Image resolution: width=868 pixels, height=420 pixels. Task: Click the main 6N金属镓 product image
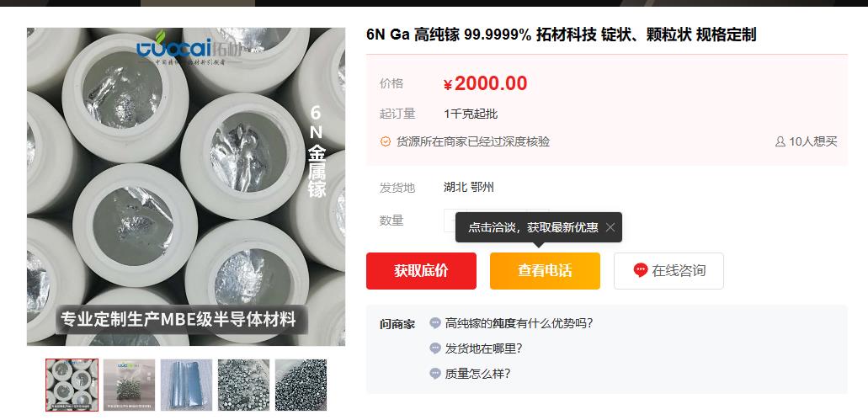point(186,187)
